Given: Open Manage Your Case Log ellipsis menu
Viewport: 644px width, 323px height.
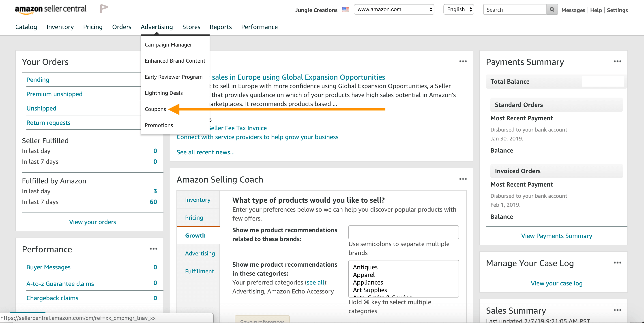Looking at the screenshot, I should coord(617,263).
